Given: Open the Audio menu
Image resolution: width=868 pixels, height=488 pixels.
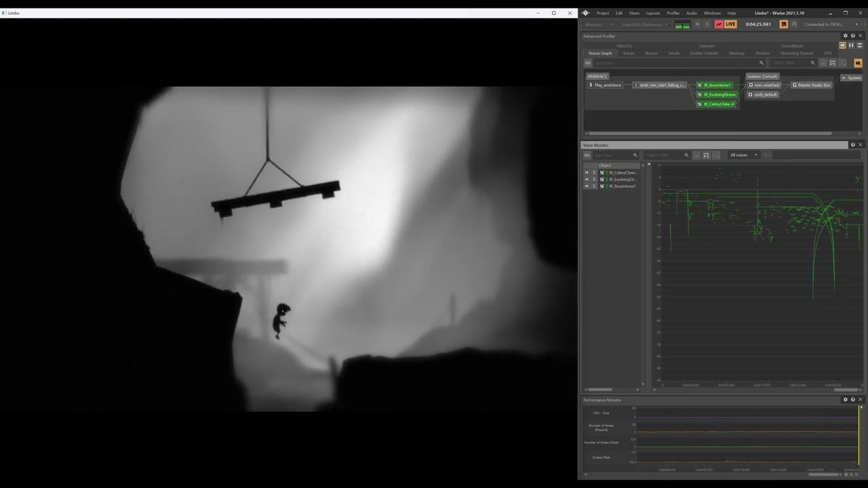Looking at the screenshot, I should (x=692, y=13).
